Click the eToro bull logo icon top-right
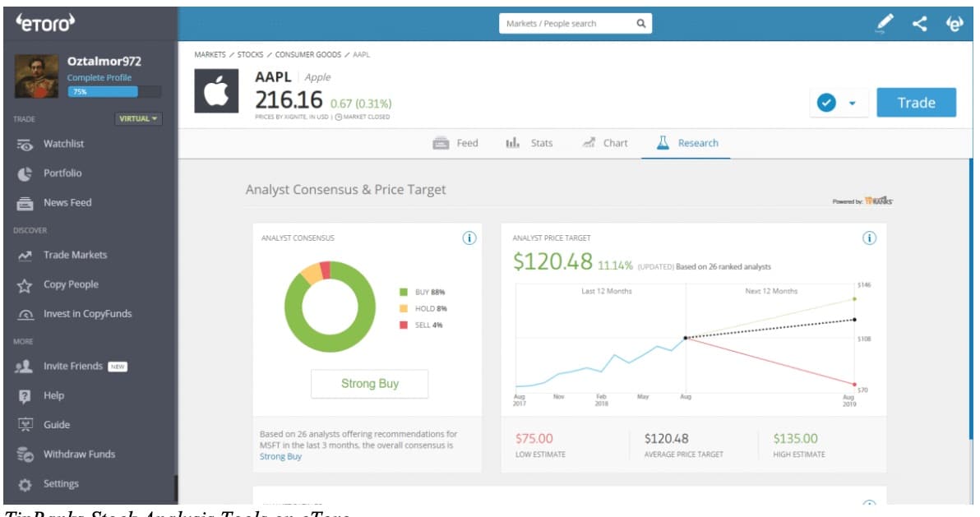 (x=955, y=25)
